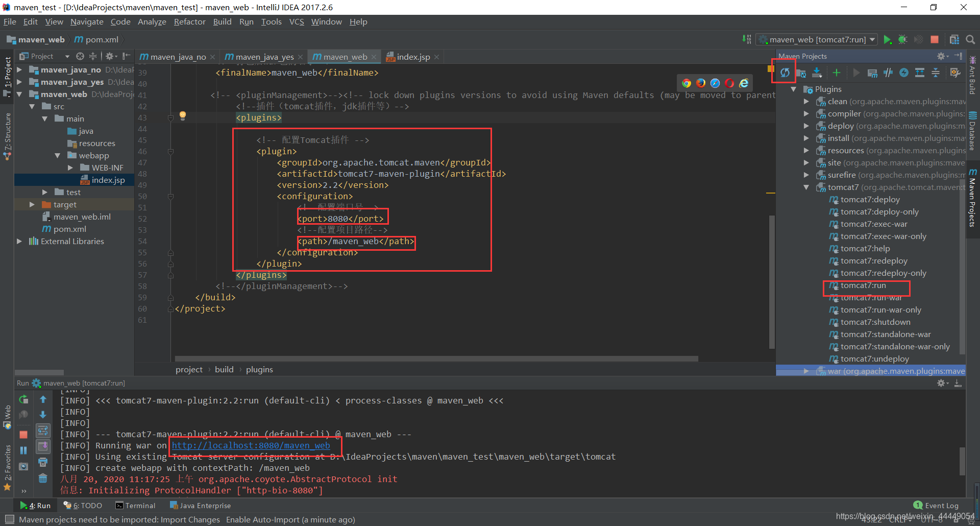Image resolution: width=980 pixels, height=526 pixels.
Task: Select tomcat7:run goal in Maven tree
Action: tap(863, 285)
